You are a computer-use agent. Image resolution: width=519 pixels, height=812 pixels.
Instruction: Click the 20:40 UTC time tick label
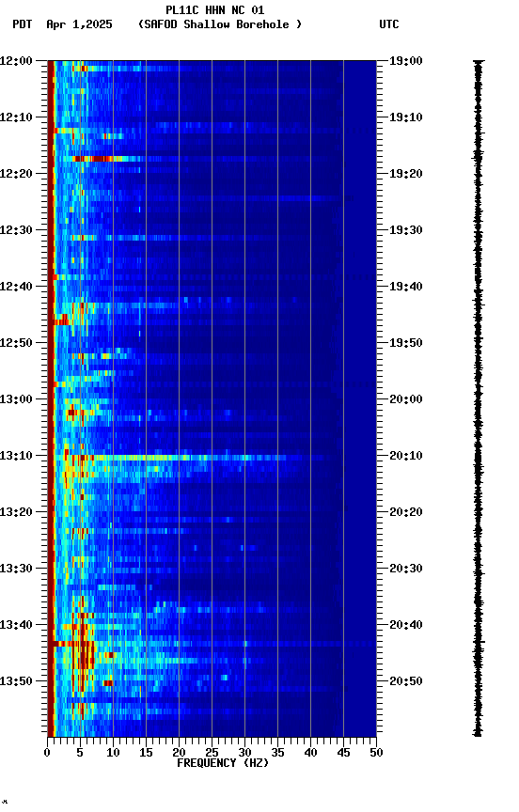[406, 625]
